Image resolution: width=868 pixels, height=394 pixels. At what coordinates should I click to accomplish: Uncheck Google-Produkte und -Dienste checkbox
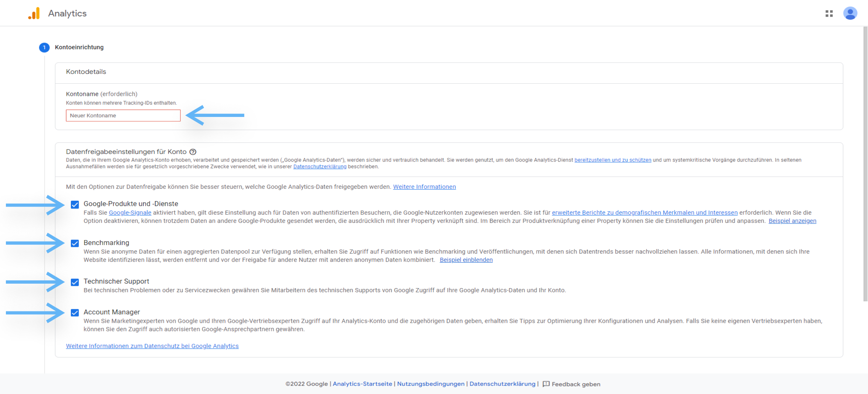pyautogui.click(x=75, y=204)
